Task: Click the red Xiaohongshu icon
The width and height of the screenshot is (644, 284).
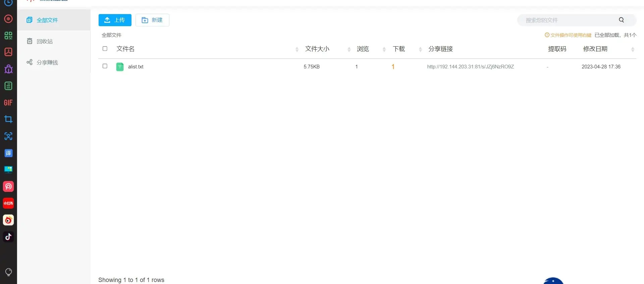Action: (x=8, y=203)
